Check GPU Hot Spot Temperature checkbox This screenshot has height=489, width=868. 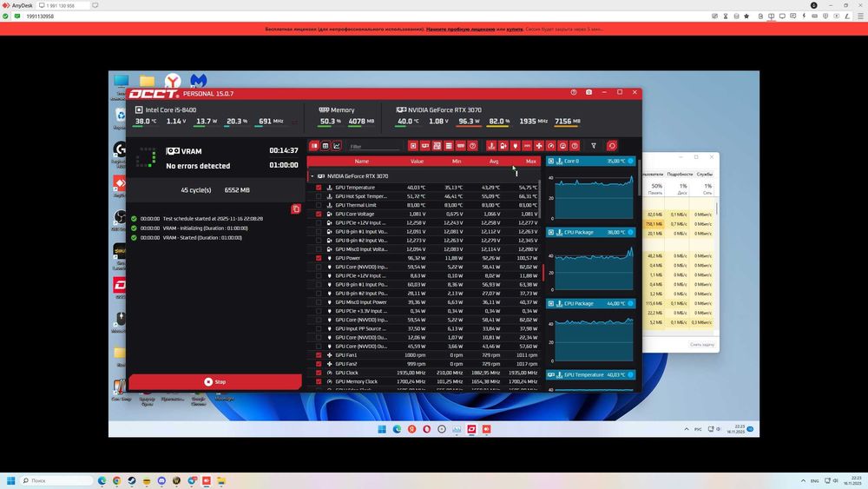(319, 196)
